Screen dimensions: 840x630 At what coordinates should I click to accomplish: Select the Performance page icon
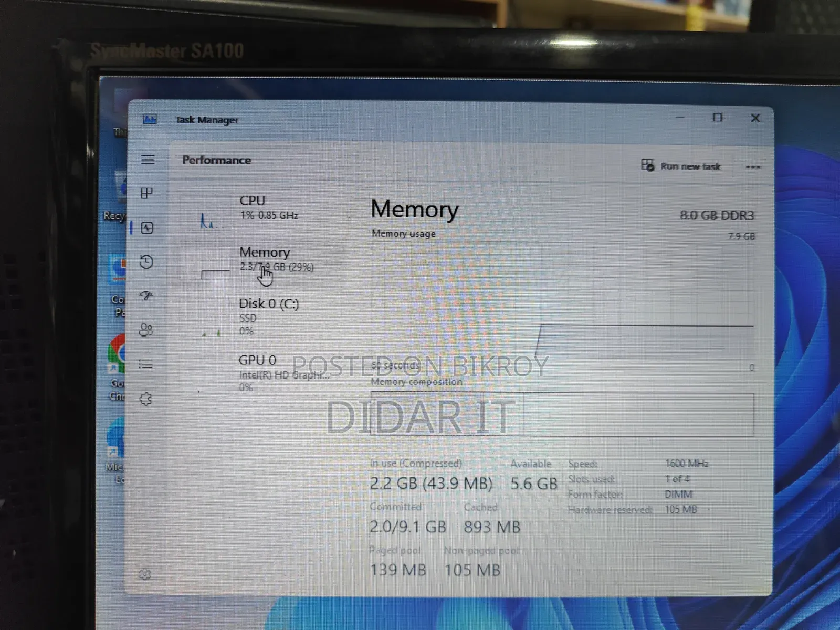(x=147, y=227)
